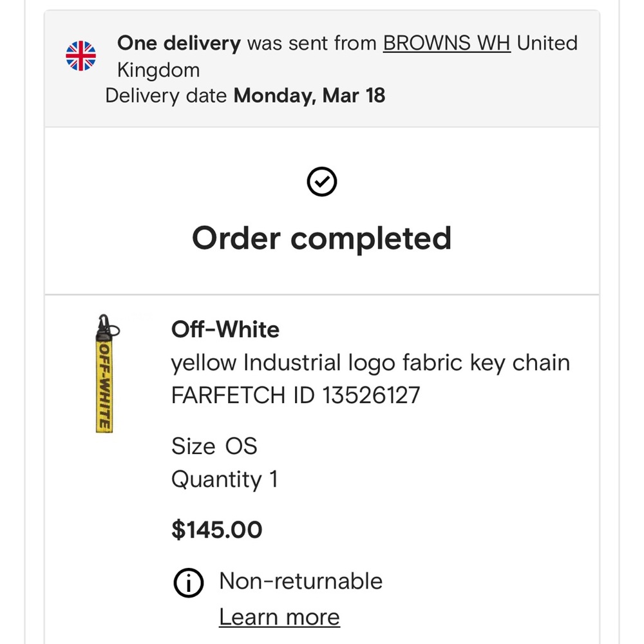
Task: Click the grey delivery info banner
Action: (322, 69)
